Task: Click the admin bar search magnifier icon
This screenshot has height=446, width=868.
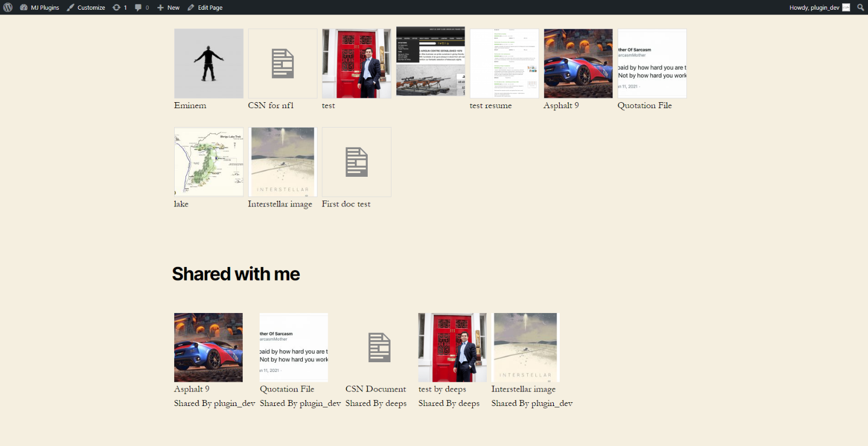Action: pos(860,8)
